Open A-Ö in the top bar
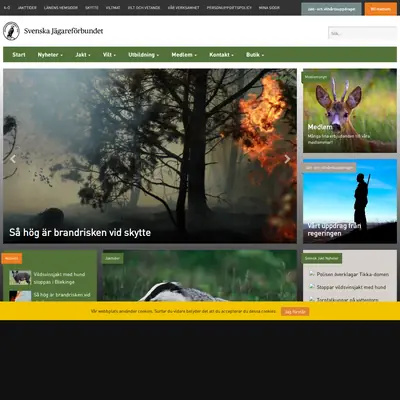Image resolution: width=400 pixels, height=400 pixels. 7,8
